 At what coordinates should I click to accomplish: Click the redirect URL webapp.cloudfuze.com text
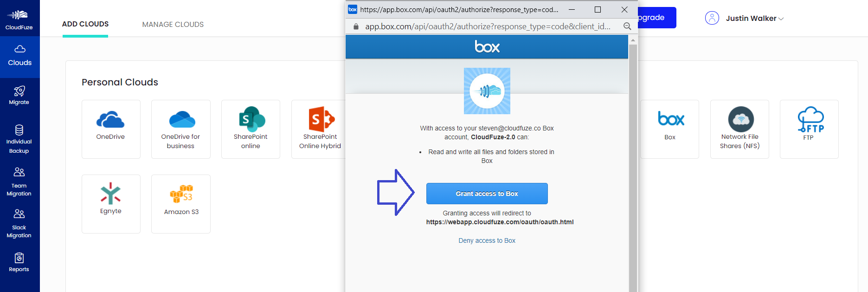click(x=500, y=222)
